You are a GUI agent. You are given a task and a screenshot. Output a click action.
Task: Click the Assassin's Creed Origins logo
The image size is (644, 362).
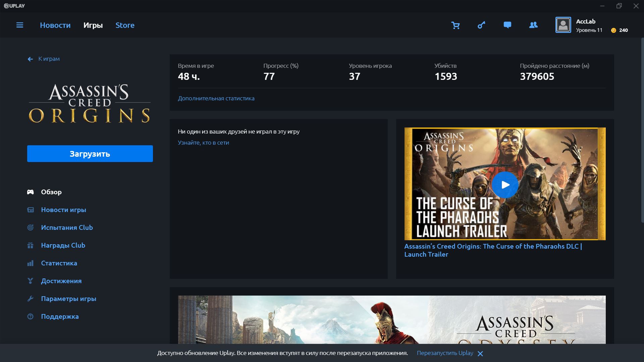click(90, 103)
